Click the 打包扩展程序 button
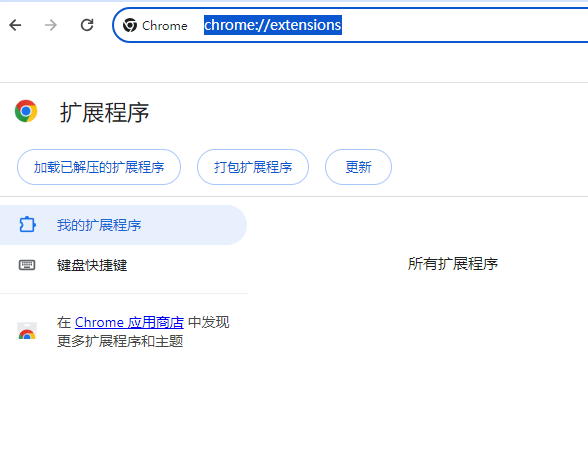The height and width of the screenshot is (451, 588). [253, 167]
